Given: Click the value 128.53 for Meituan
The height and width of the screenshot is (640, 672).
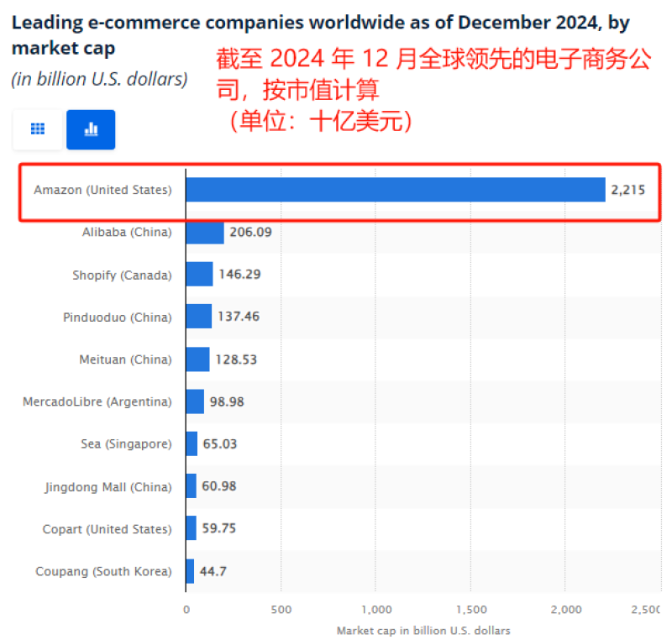Looking at the screenshot, I should click(236, 359).
